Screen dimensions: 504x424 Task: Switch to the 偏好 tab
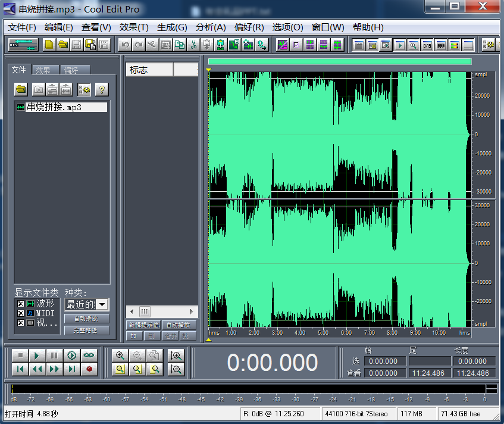click(71, 70)
